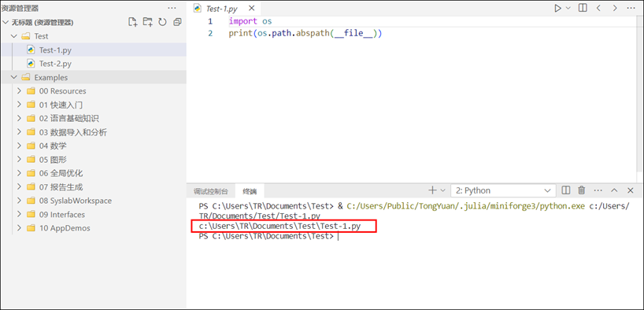Click output c:\Users\TR\Documents\Test\Test-1.py
Screen dimensions: 644x310
(279, 227)
